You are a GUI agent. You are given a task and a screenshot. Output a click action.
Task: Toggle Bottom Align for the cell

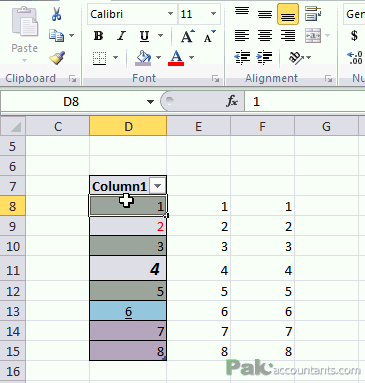(288, 14)
